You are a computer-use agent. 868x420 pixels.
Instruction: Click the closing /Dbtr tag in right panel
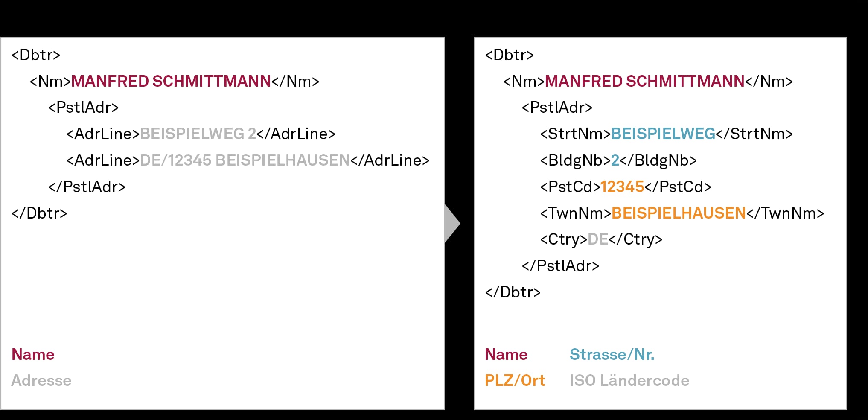[x=513, y=292]
